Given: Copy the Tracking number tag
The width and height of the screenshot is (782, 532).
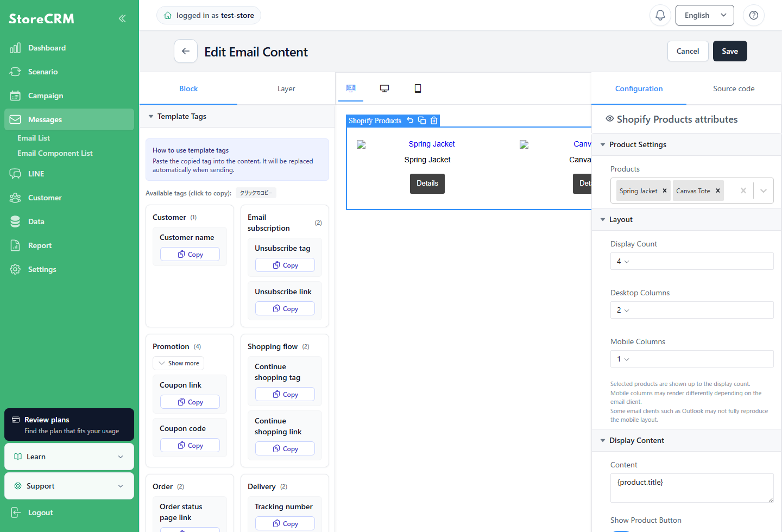Looking at the screenshot, I should 285,523.
